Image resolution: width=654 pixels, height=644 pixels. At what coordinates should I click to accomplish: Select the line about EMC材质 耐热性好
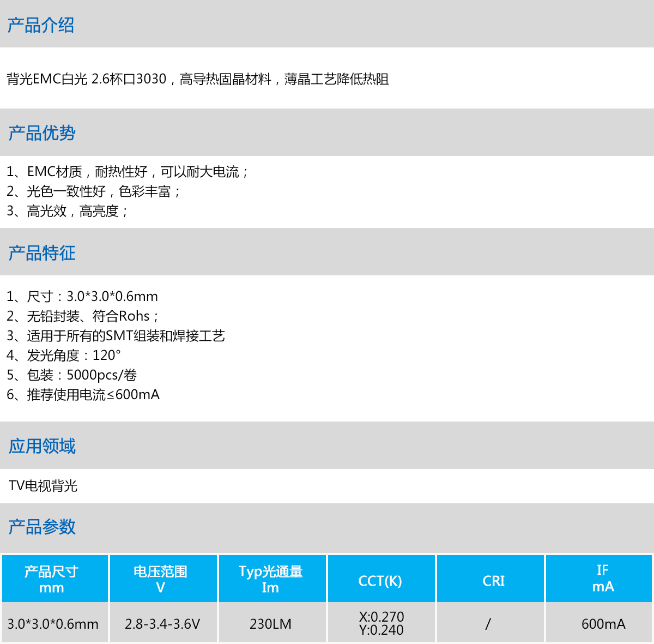pos(128,172)
